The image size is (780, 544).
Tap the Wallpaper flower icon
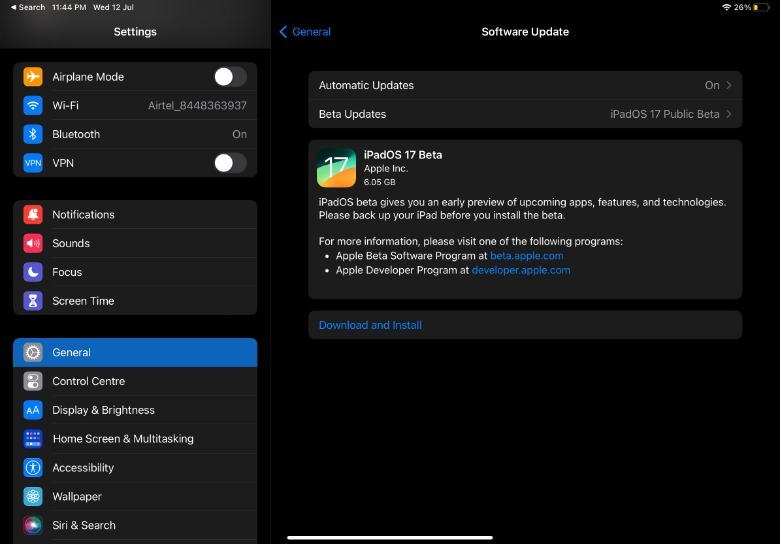pos(33,496)
